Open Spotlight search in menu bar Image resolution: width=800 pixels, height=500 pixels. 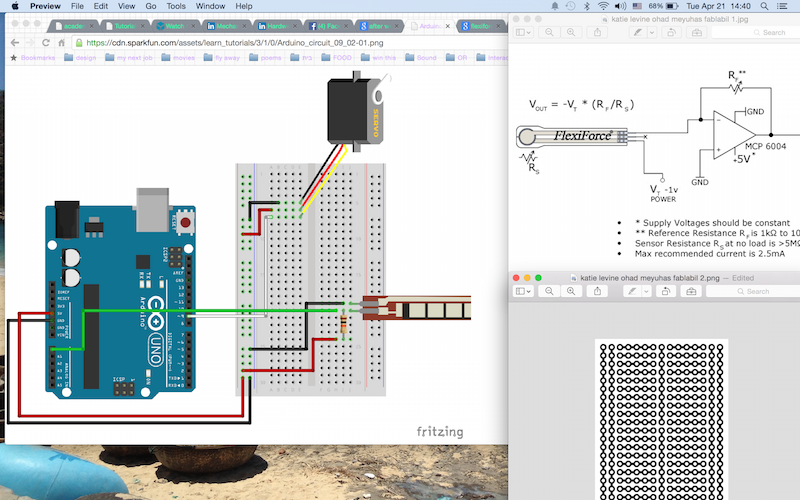click(x=764, y=6)
